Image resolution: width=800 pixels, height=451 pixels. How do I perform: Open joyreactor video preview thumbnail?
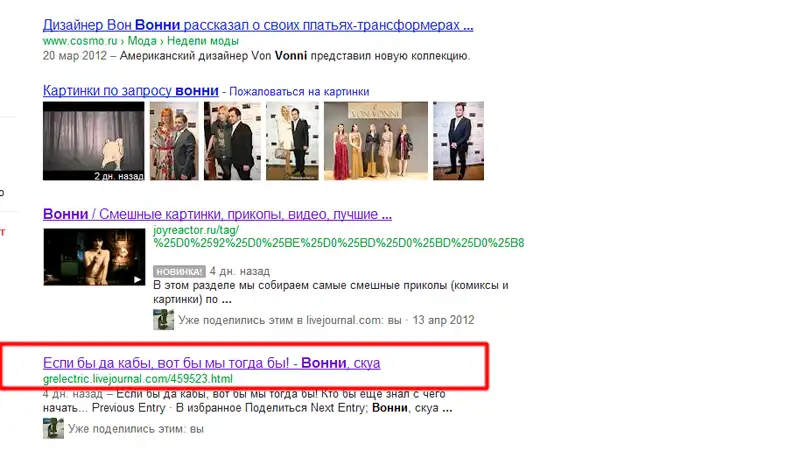click(93, 257)
